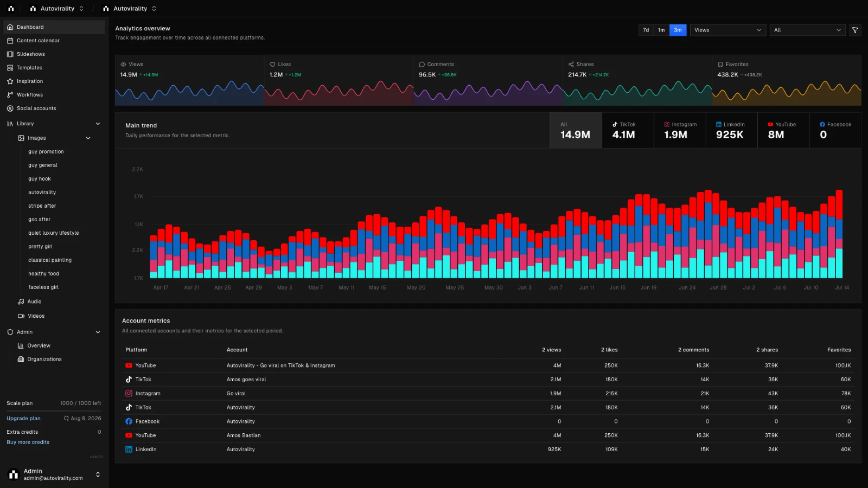Open the All platforms dropdown

click(x=808, y=30)
